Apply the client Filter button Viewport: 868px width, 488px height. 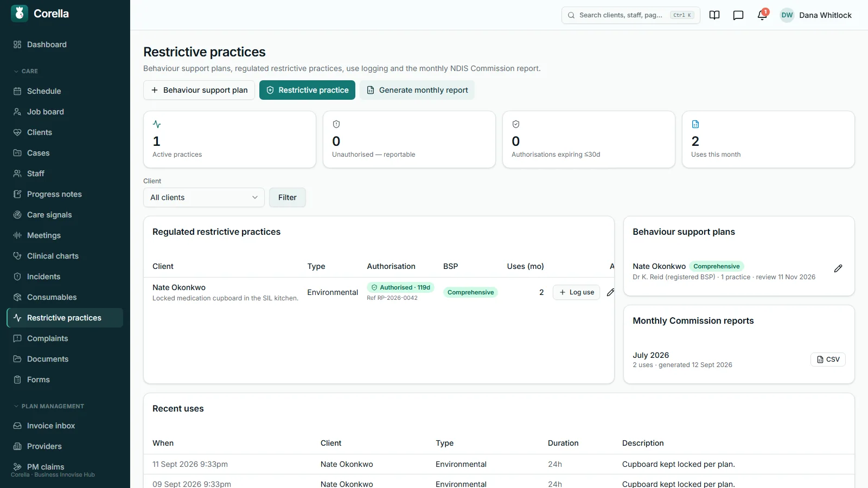coord(288,197)
